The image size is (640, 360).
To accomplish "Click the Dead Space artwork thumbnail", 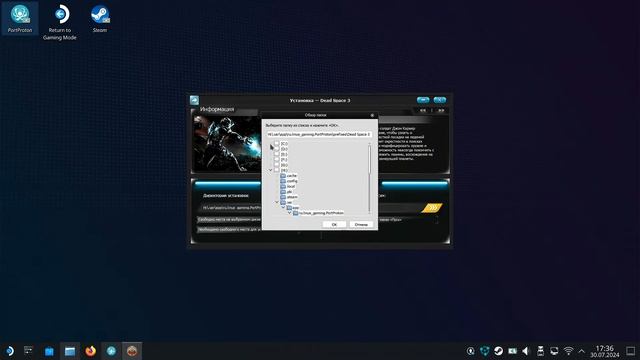I will pyautogui.click(x=227, y=143).
